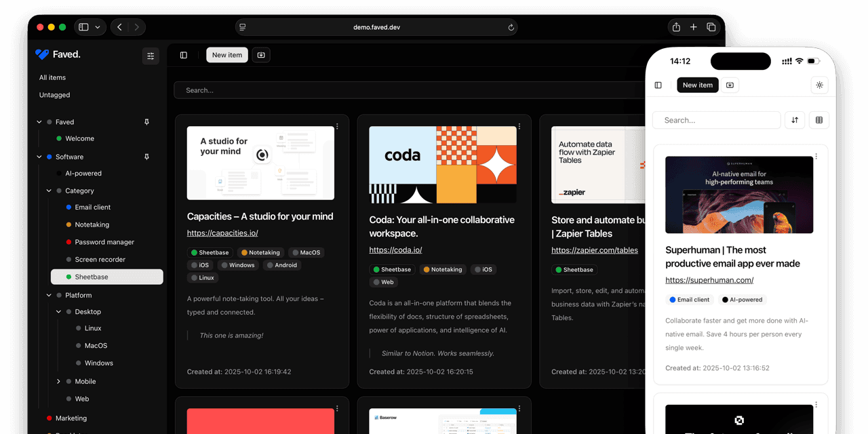868x434 pixels.
Task: Open three-dot menu on Superhuman card
Action: (x=816, y=156)
